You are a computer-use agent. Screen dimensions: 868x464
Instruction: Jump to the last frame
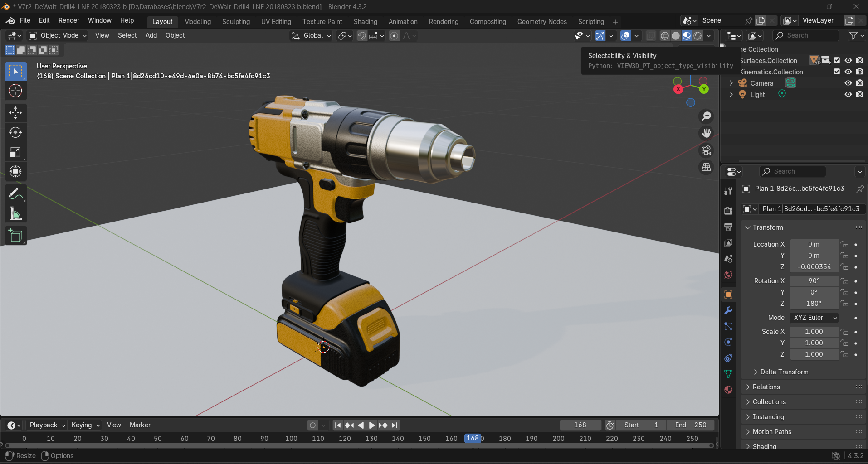(x=394, y=425)
